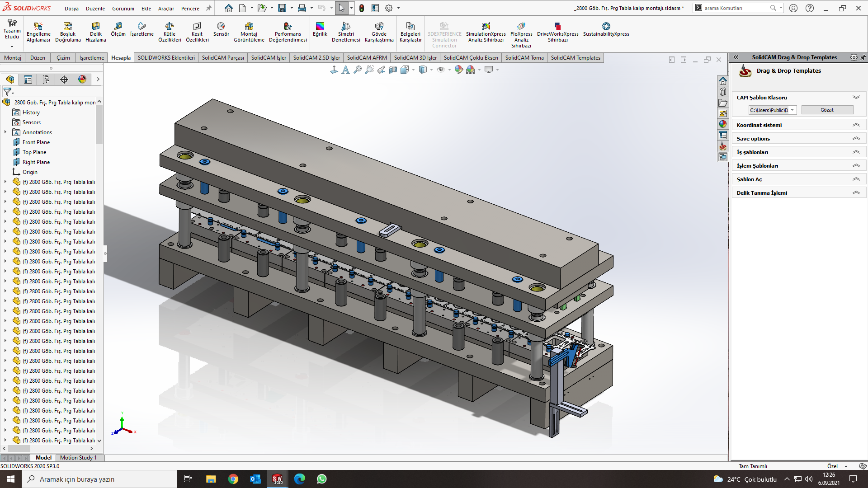Expand the Koordinat sistemi section

pyautogui.click(x=856, y=125)
